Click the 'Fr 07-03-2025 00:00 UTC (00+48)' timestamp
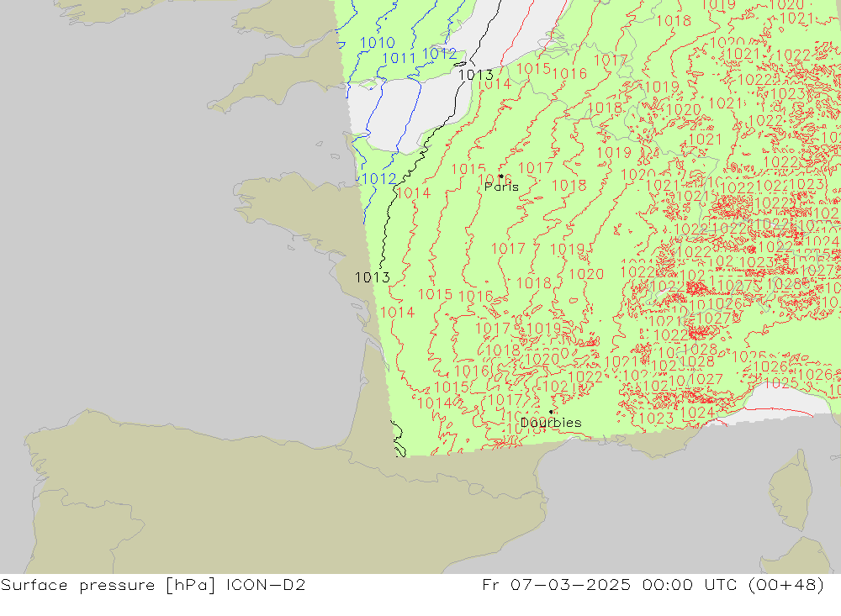 653,584
